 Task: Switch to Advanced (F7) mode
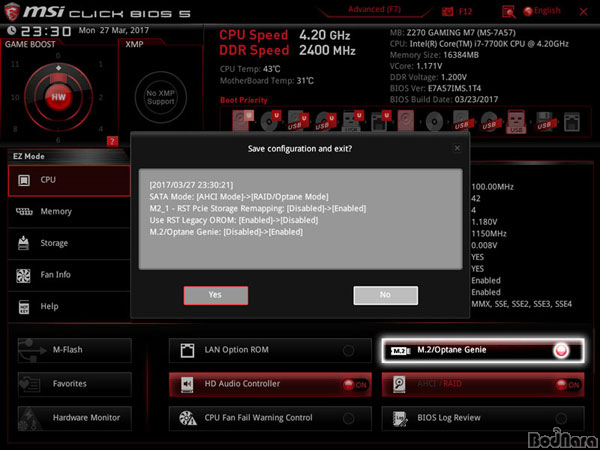pyautogui.click(x=374, y=10)
